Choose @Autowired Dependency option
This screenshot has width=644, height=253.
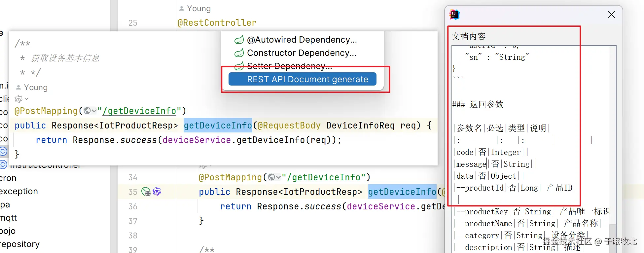coord(302,40)
